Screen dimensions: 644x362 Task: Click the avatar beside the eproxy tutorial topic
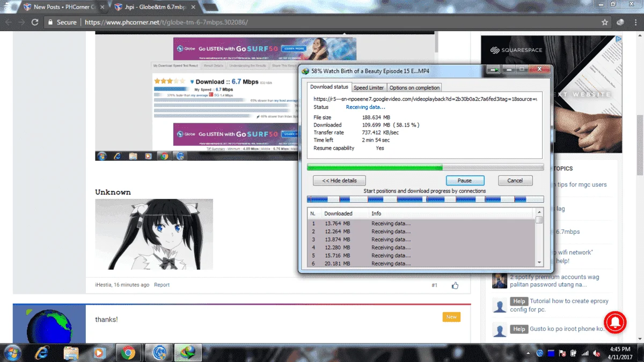coord(500,306)
